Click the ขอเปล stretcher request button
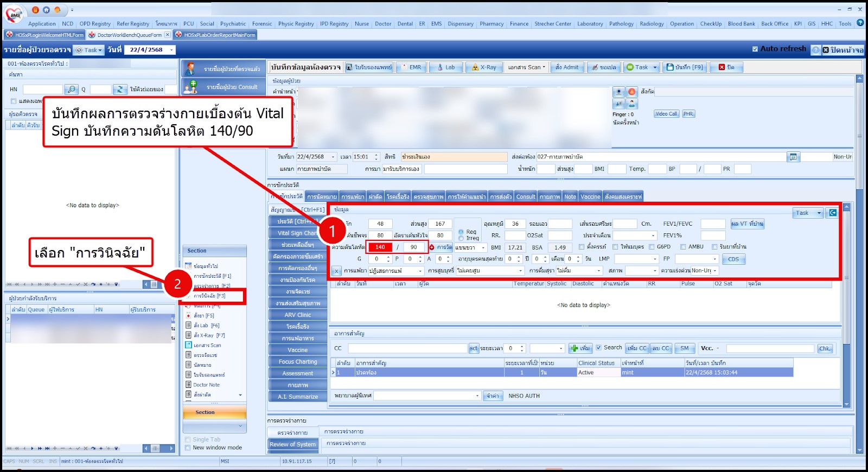This screenshot has width=868, height=472. pos(604,67)
